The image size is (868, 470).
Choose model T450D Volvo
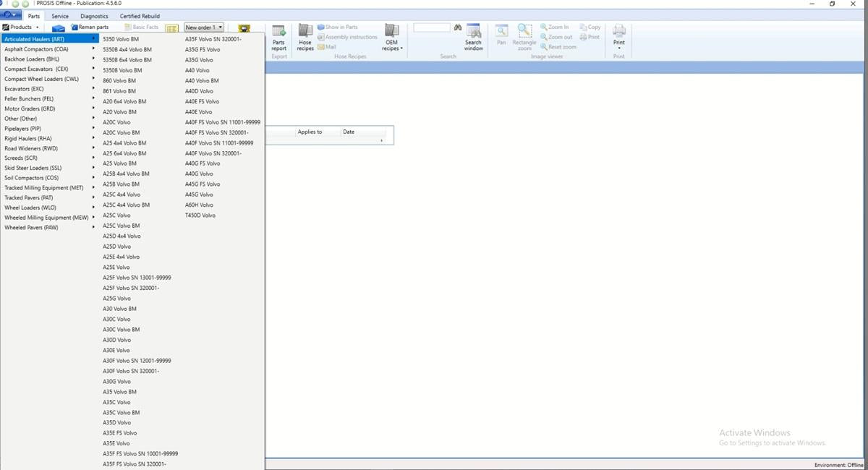(200, 215)
